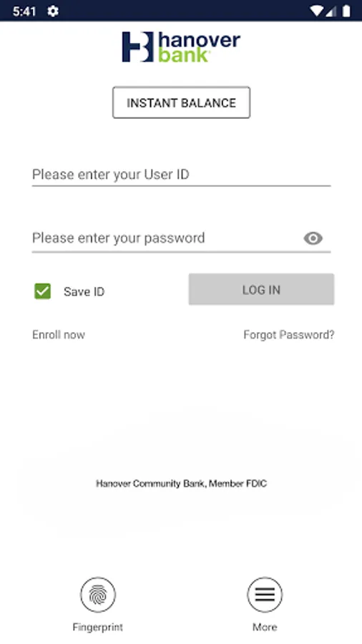Tap the More label text
The image size is (362, 644).
[265, 627]
